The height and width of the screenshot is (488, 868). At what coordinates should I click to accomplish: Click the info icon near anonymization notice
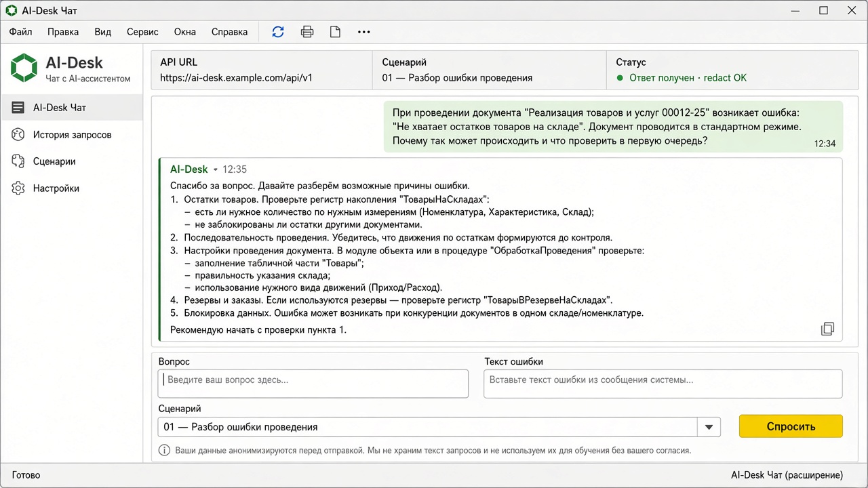coord(164,450)
